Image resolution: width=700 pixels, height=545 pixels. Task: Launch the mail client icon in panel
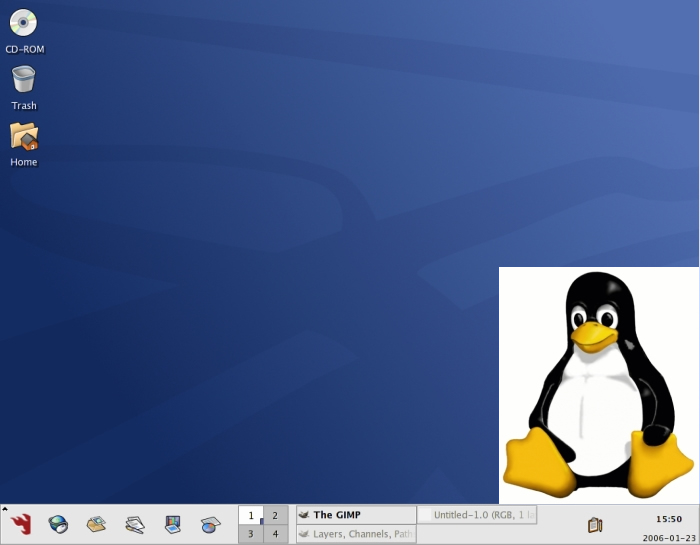(96, 524)
